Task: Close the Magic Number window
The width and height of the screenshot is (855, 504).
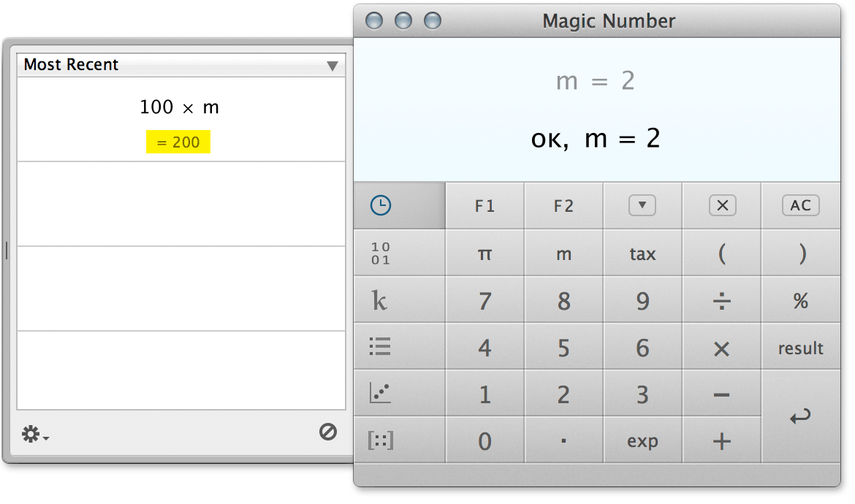Action: click(374, 20)
